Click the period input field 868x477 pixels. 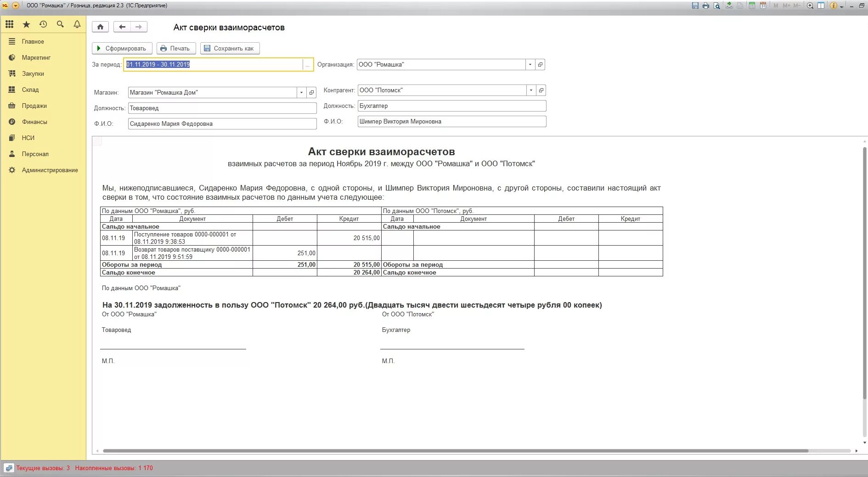click(x=214, y=64)
